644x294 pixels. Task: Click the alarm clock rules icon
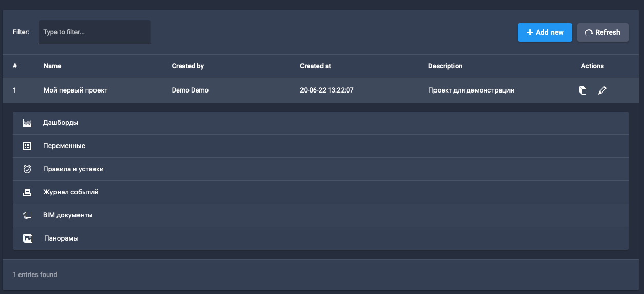28,169
